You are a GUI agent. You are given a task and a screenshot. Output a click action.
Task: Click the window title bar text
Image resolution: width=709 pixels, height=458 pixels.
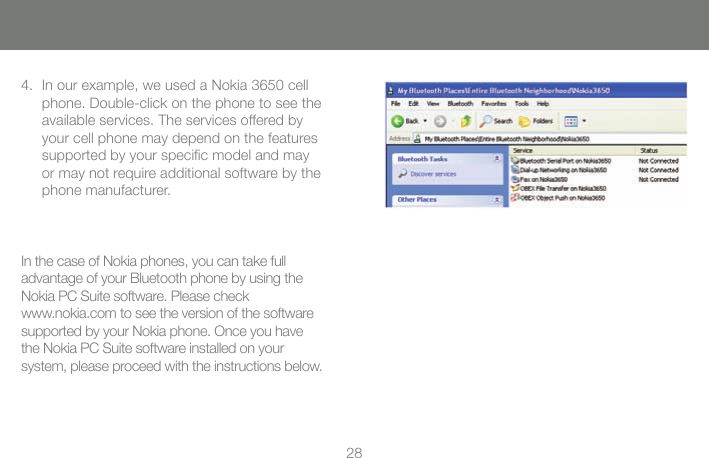pyautogui.click(x=503, y=90)
